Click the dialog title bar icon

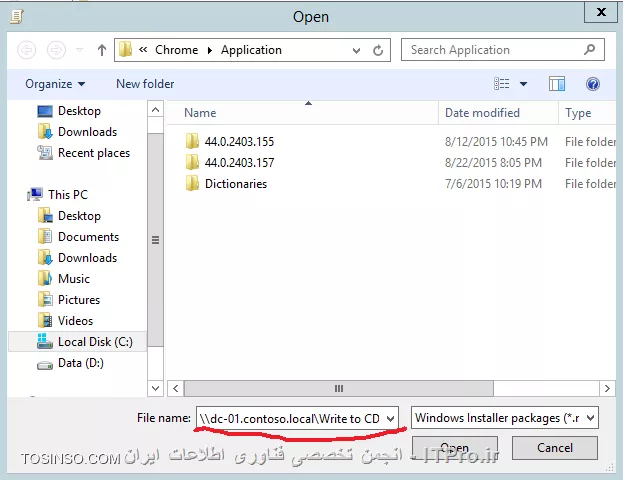[x=17, y=17]
